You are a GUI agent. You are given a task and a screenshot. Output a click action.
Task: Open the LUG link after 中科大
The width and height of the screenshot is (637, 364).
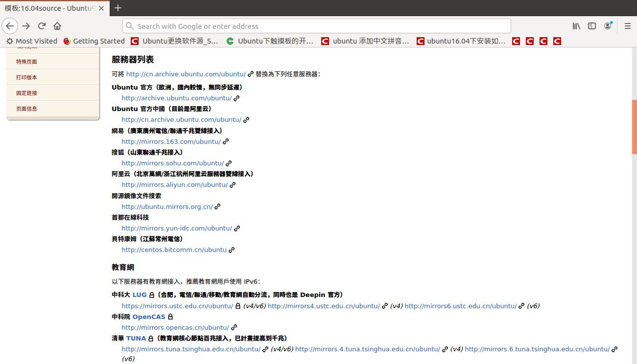click(140, 295)
